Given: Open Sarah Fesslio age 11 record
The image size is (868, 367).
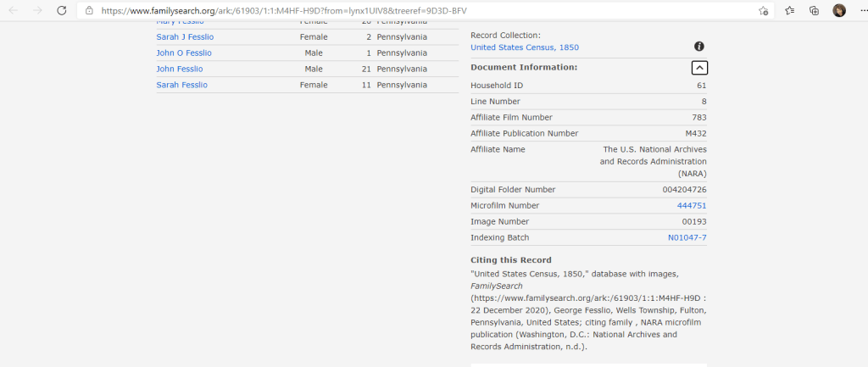Looking at the screenshot, I should tap(181, 85).
